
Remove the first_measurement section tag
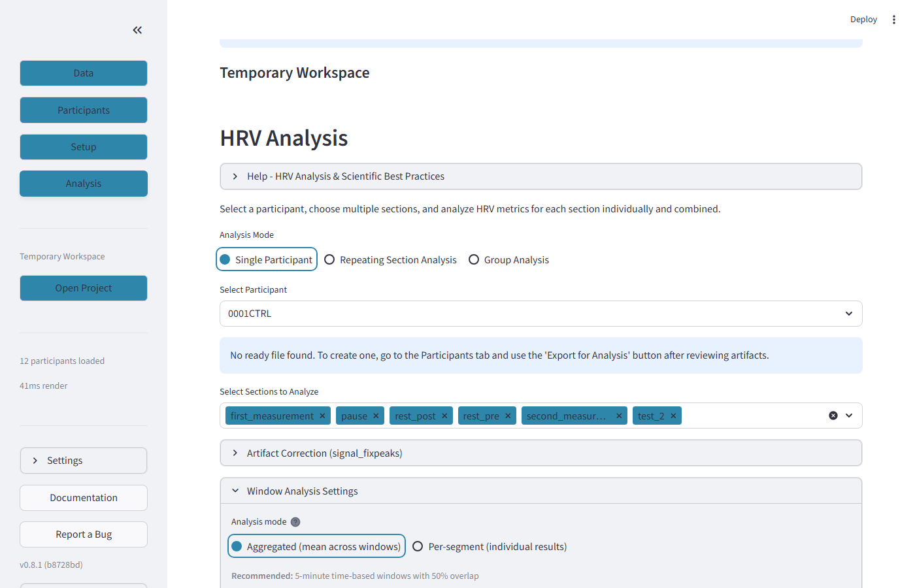click(322, 416)
